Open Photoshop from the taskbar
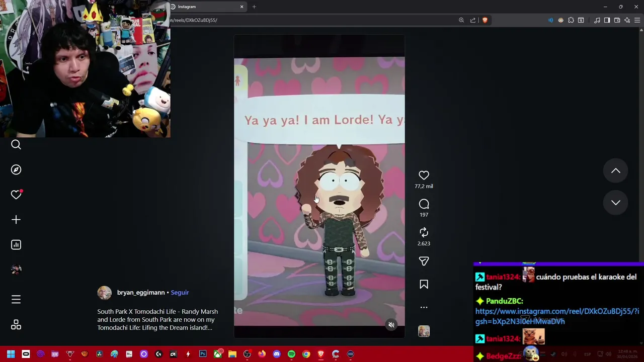 click(203, 354)
